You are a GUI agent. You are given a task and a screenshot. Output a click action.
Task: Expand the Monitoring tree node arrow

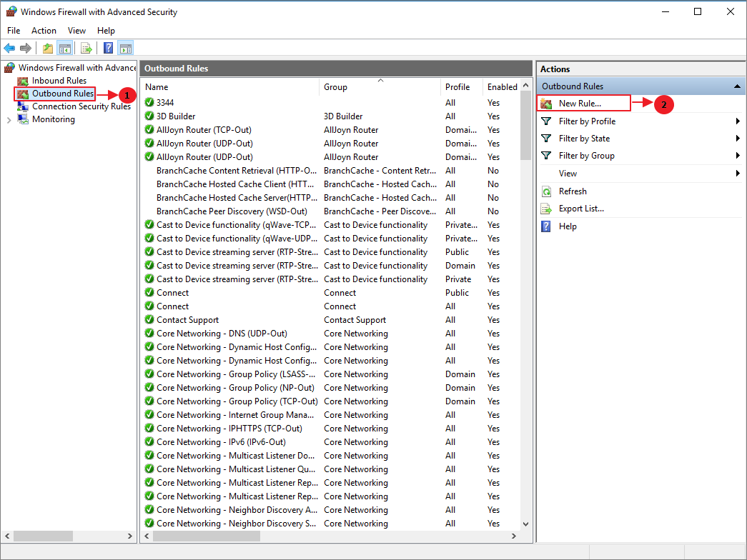click(9, 120)
